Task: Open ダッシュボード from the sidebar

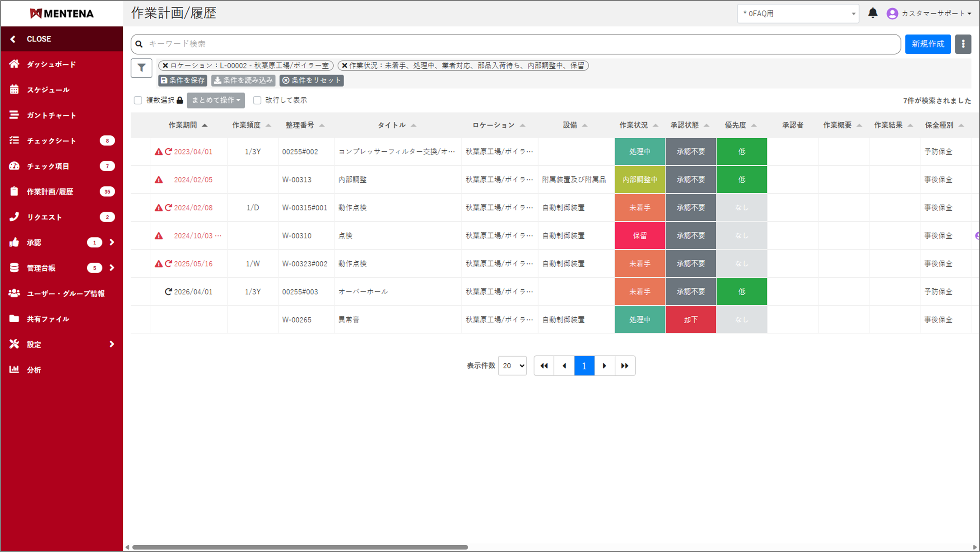Action: [x=51, y=64]
